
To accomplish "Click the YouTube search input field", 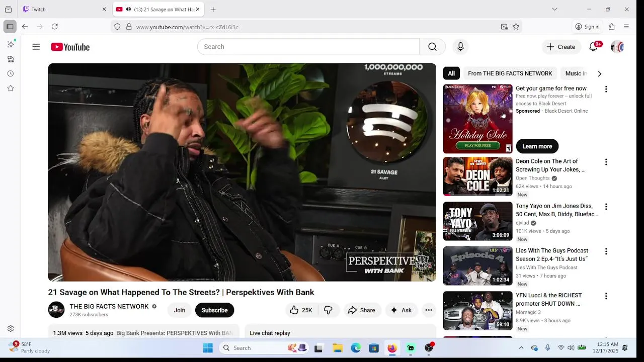I will tap(308, 47).
